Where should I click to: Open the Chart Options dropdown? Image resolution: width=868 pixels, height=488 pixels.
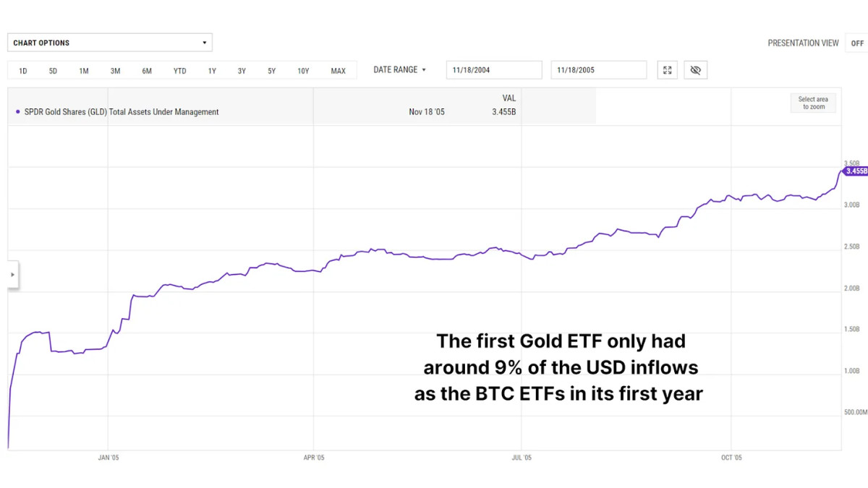tap(110, 43)
